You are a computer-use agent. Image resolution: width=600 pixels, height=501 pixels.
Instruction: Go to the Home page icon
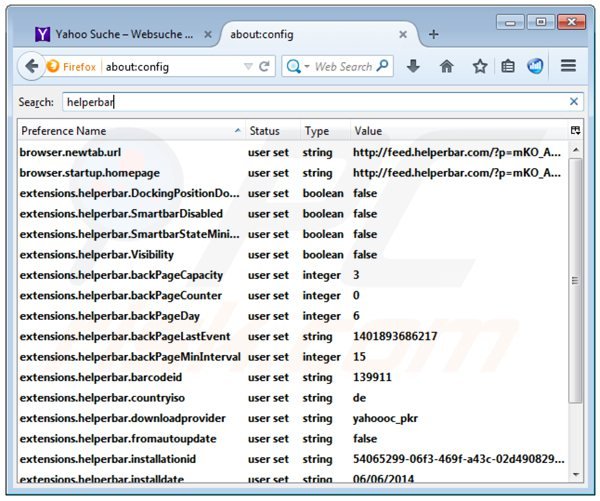click(x=446, y=66)
